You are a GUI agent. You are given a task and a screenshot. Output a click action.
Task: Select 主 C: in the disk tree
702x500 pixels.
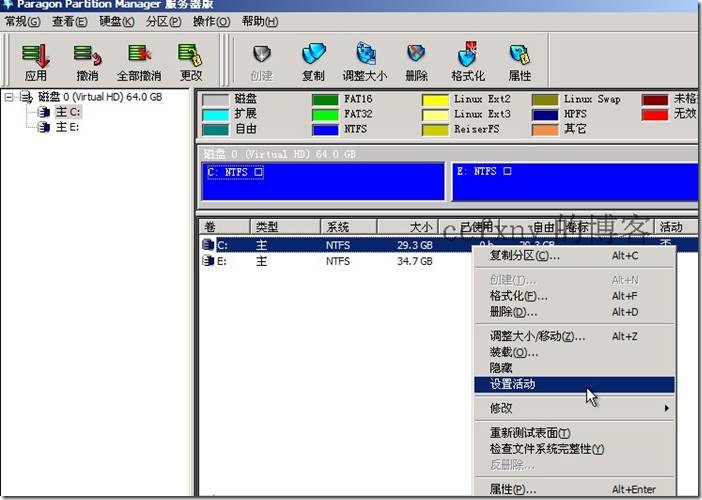click(68, 112)
